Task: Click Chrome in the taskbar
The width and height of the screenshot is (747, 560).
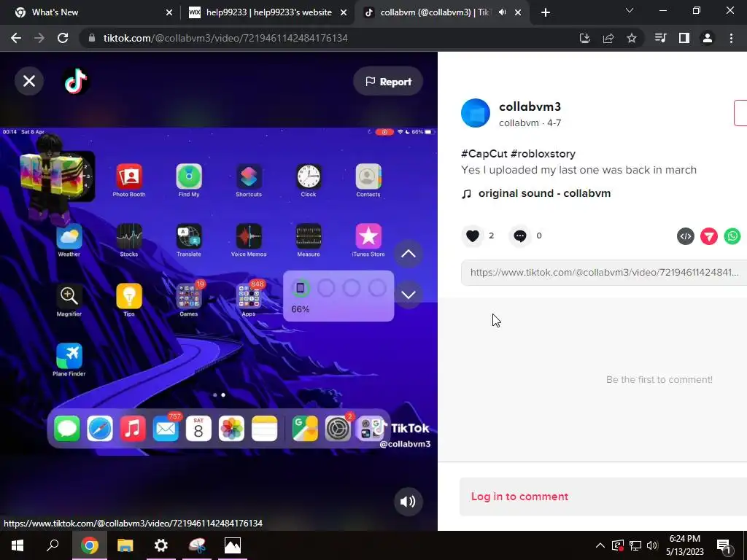Action: 90,545
